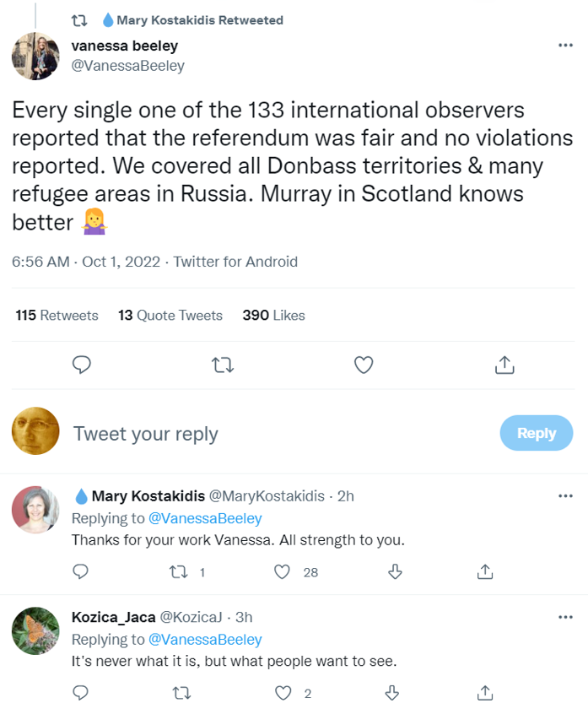Like Kozica_Jaca's reply

pyautogui.click(x=283, y=693)
